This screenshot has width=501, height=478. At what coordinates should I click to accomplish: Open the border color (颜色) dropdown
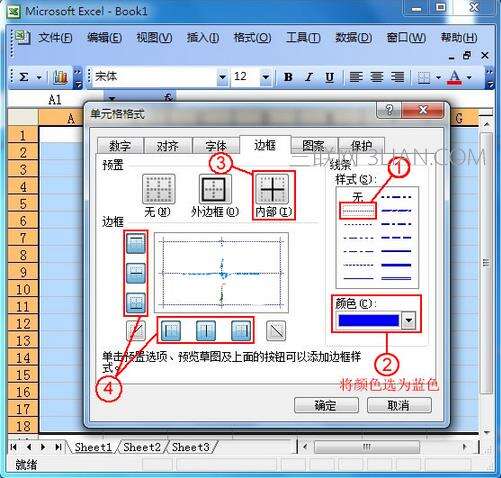[408, 321]
